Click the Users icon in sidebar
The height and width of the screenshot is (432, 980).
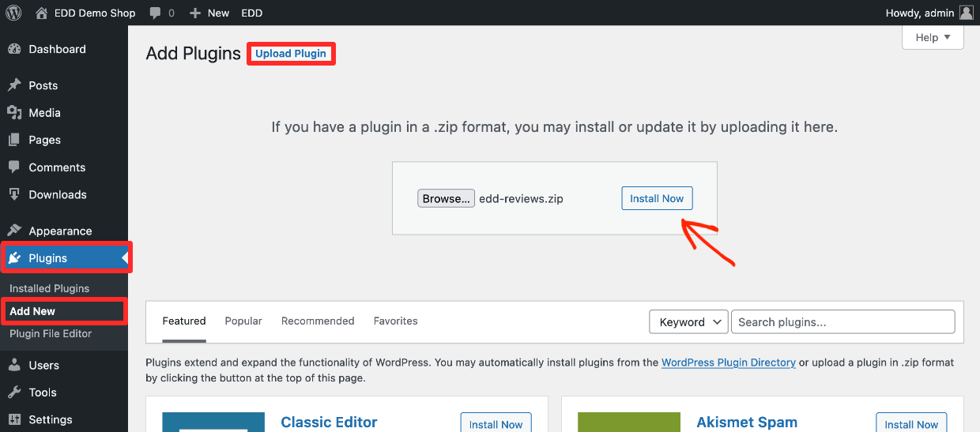click(x=14, y=365)
